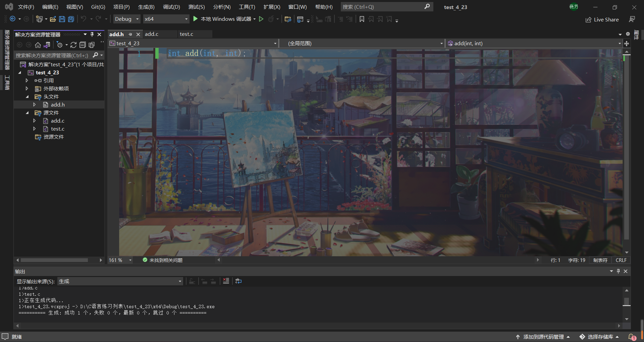Open the 调试(D) debug menu
Viewport: 644px width, 342px height.
171,7
